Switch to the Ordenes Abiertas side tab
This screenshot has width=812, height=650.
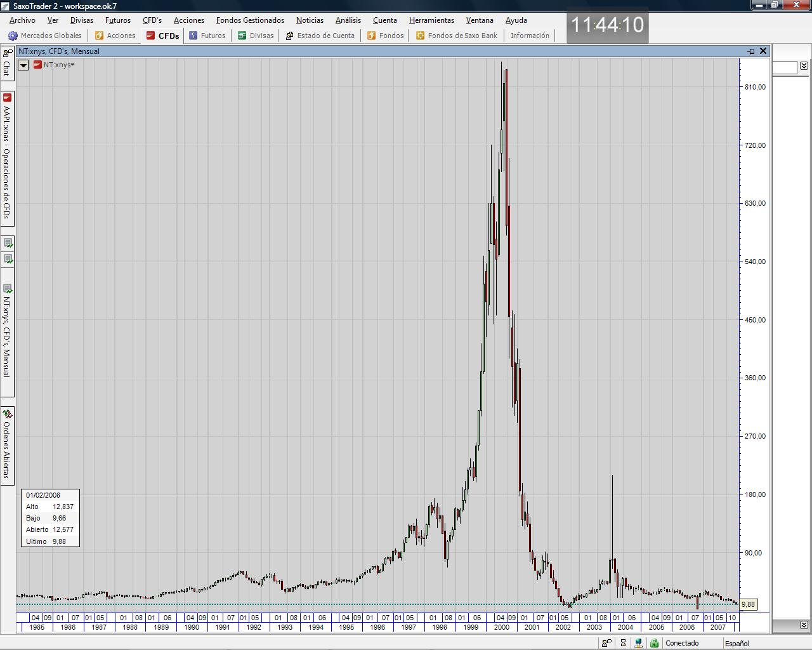pos(7,446)
